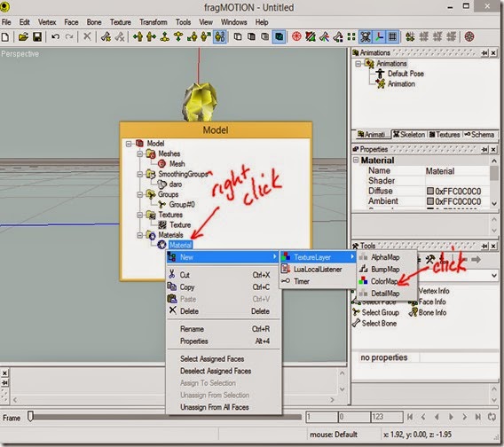Click the Mesh node icon in the Model tree
The image size is (504, 447).
(x=162, y=164)
